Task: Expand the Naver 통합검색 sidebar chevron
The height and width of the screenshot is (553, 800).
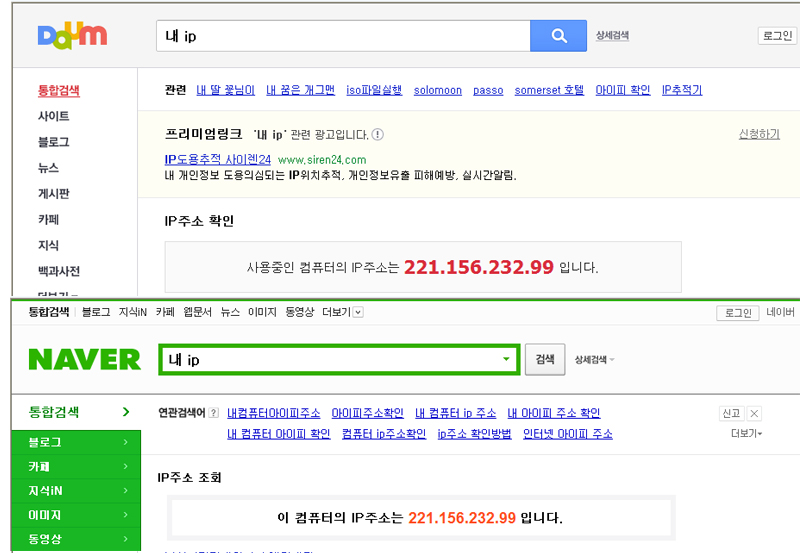Action: 126,412
